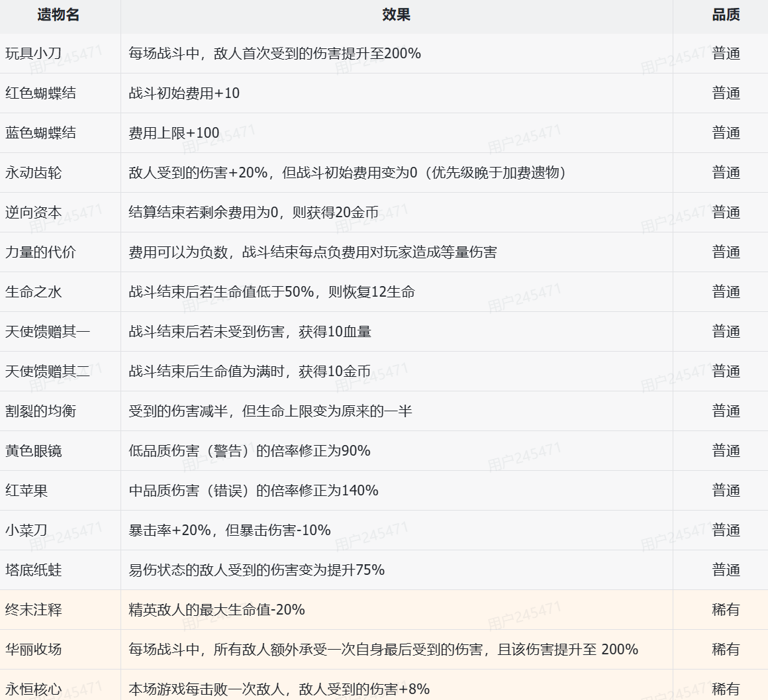
Task: Click the 割裂的均衡 relic name
Action: pyautogui.click(x=40, y=411)
